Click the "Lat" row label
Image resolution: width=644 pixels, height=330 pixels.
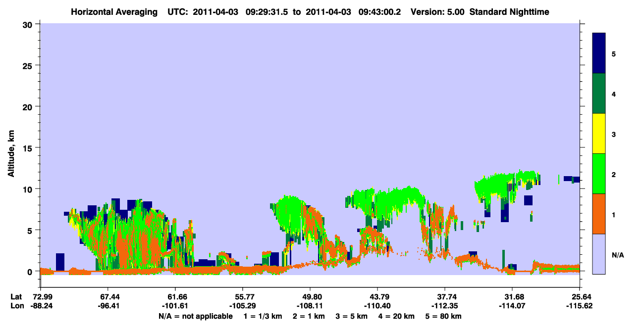16,297
